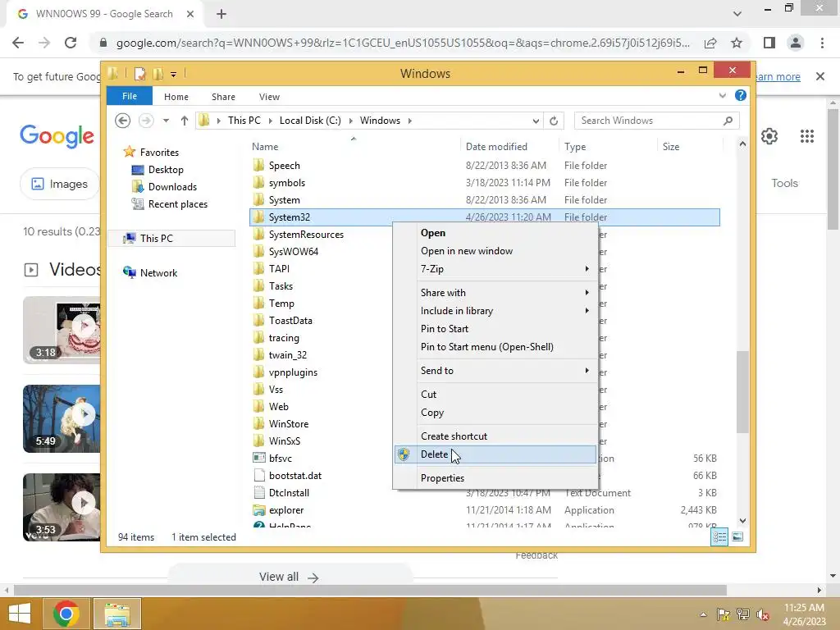Click the New folder quick access toolbar icon
Image resolution: width=840 pixels, height=630 pixels.
coord(158,74)
